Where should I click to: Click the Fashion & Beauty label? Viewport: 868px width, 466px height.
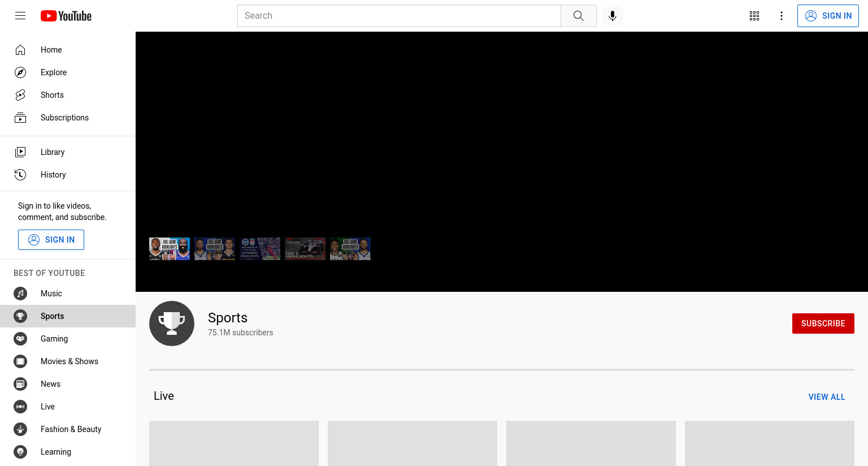pos(71,429)
